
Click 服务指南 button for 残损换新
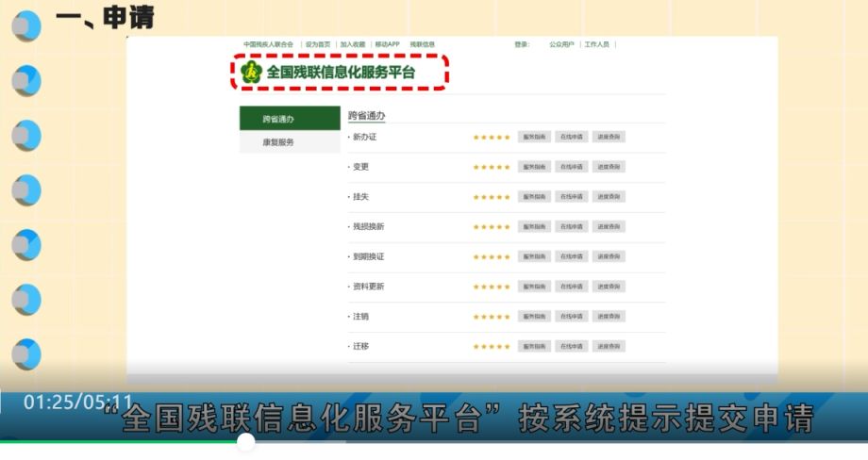[534, 226]
